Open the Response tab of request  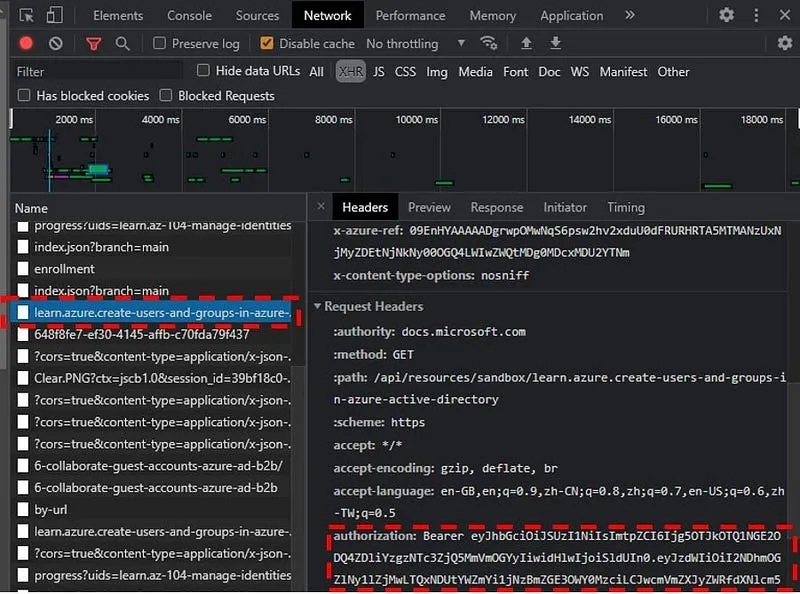tap(496, 207)
